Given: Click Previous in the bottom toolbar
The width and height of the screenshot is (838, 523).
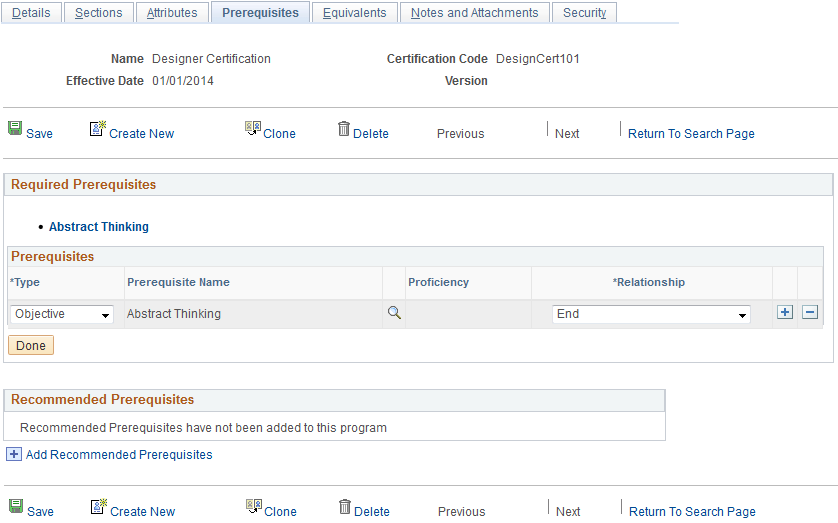Looking at the screenshot, I should pos(462,511).
